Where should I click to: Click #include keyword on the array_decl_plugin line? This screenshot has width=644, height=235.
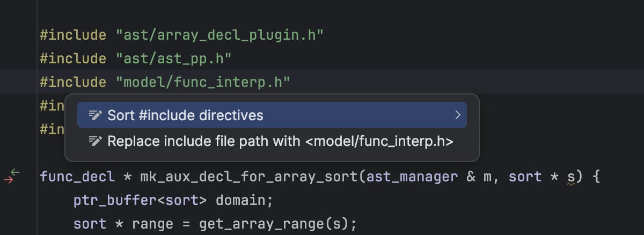pos(73,35)
